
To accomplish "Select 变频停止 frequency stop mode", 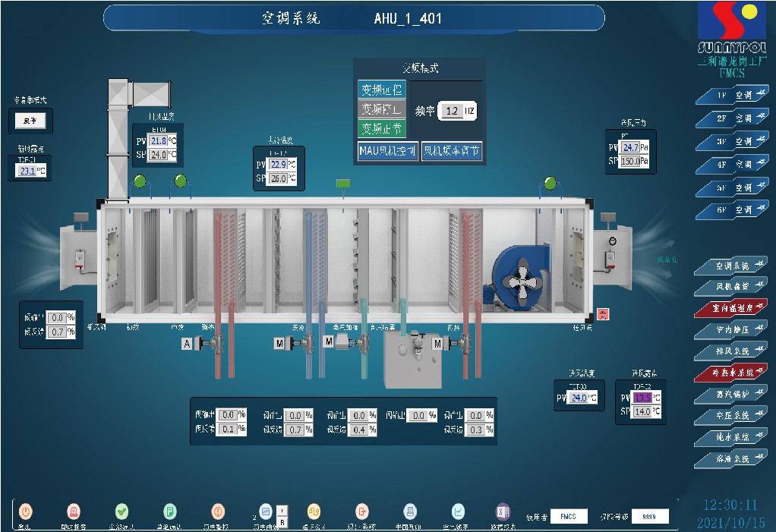I will pos(381,109).
